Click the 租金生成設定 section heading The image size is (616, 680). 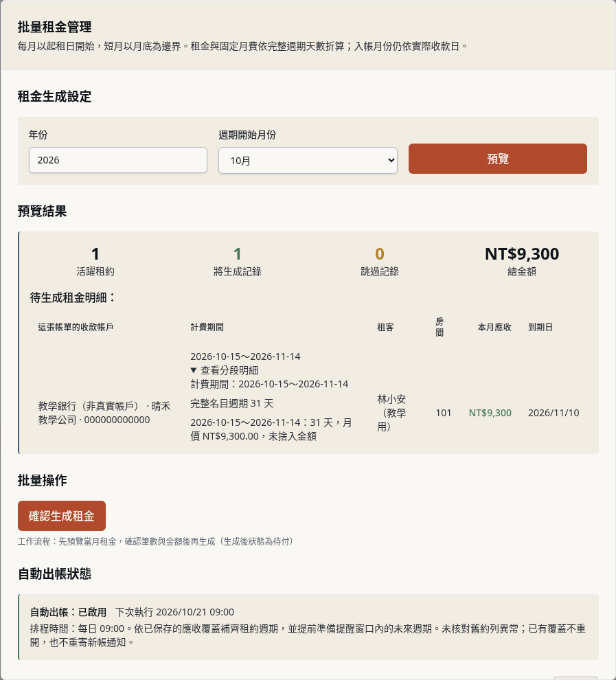point(55,96)
